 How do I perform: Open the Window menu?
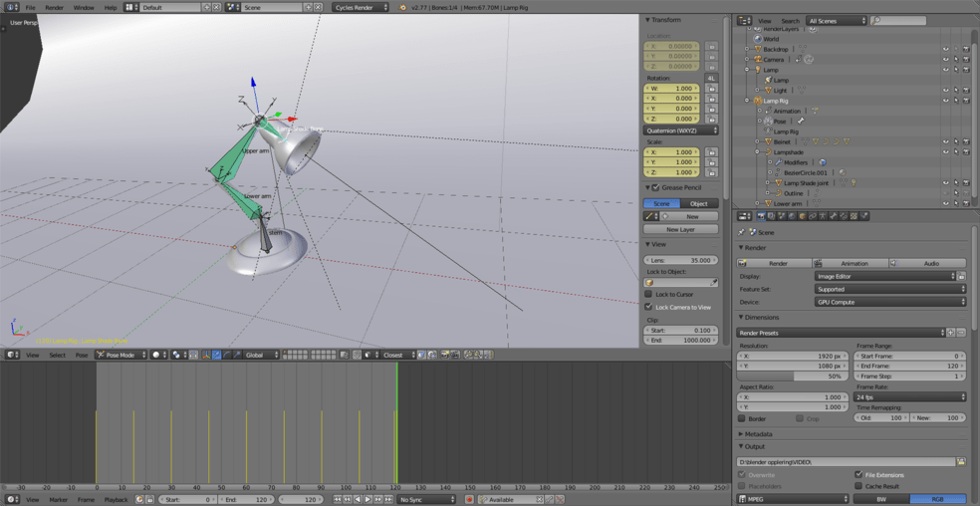coord(84,7)
